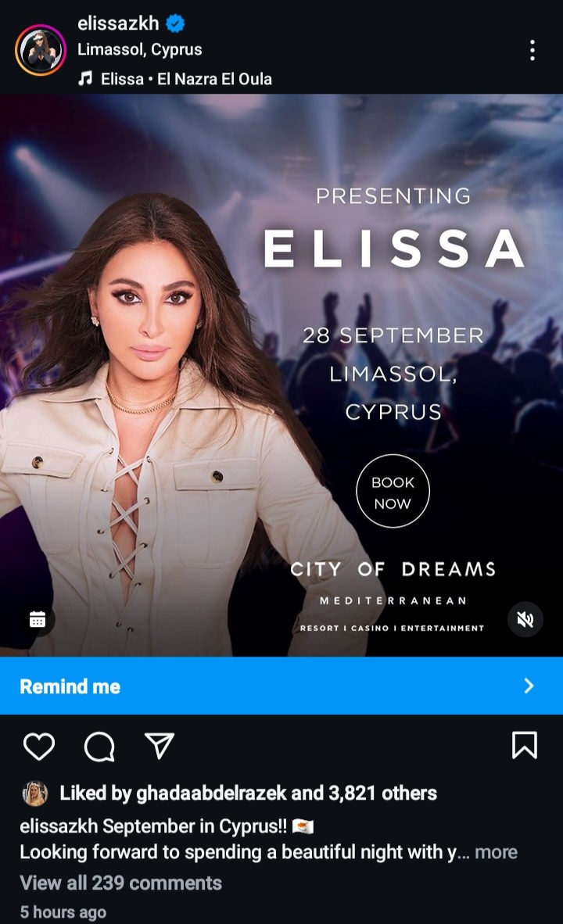Open the elissazkh username in header
This screenshot has width=563, height=924.
119,23
